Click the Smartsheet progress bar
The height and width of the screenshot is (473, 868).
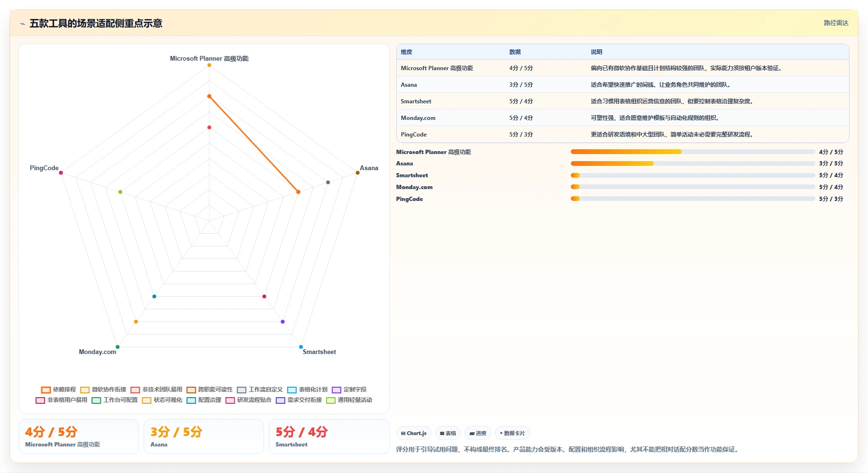click(x=693, y=175)
